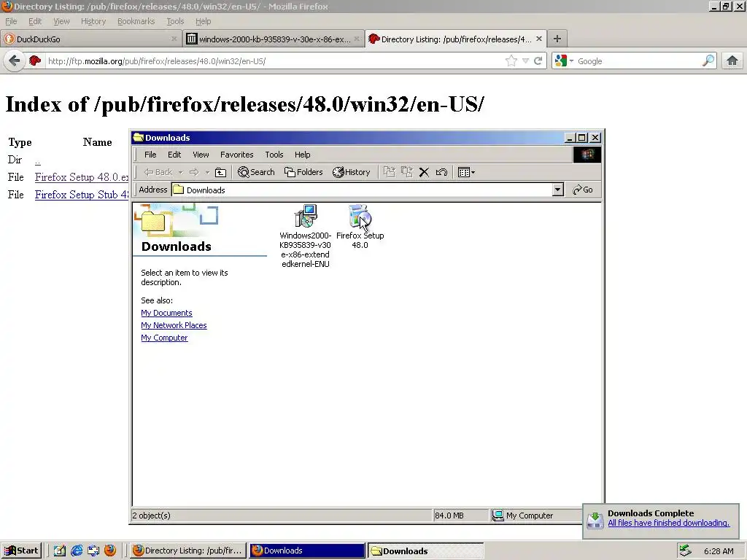Click 'All files have finished downloading' link
The width and height of the screenshot is (747, 560).
pyautogui.click(x=668, y=523)
